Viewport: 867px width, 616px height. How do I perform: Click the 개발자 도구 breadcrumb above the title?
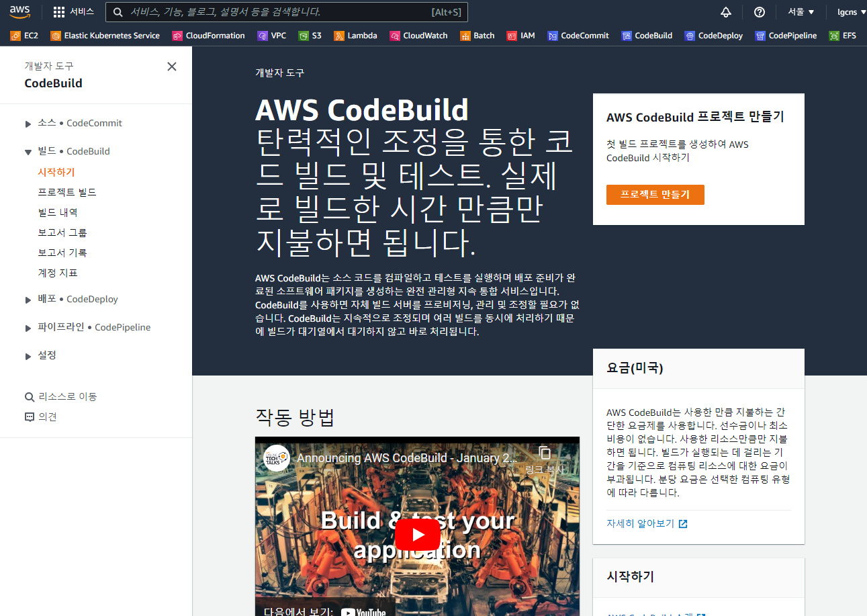[x=280, y=73]
